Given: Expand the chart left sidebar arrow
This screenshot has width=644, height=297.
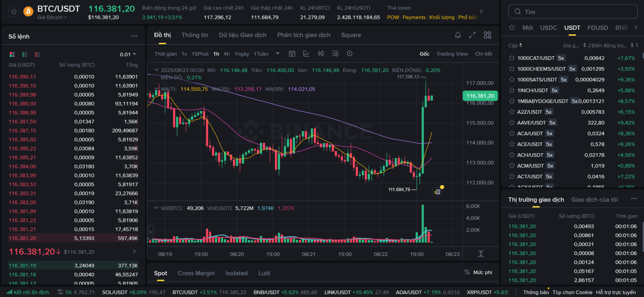Looking at the screenshot, I should (150, 232).
